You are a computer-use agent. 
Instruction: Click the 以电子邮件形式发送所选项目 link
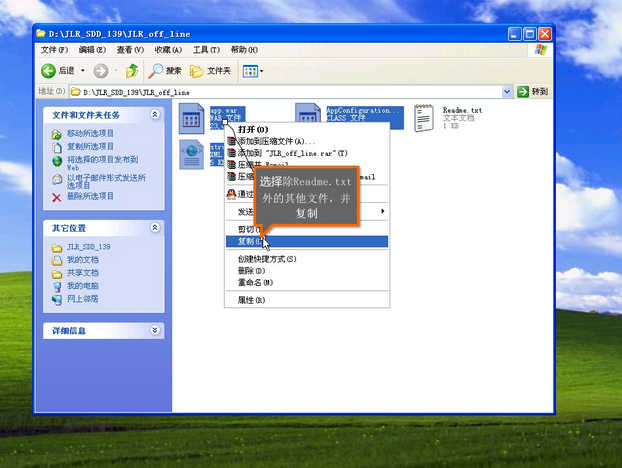[x=106, y=182]
